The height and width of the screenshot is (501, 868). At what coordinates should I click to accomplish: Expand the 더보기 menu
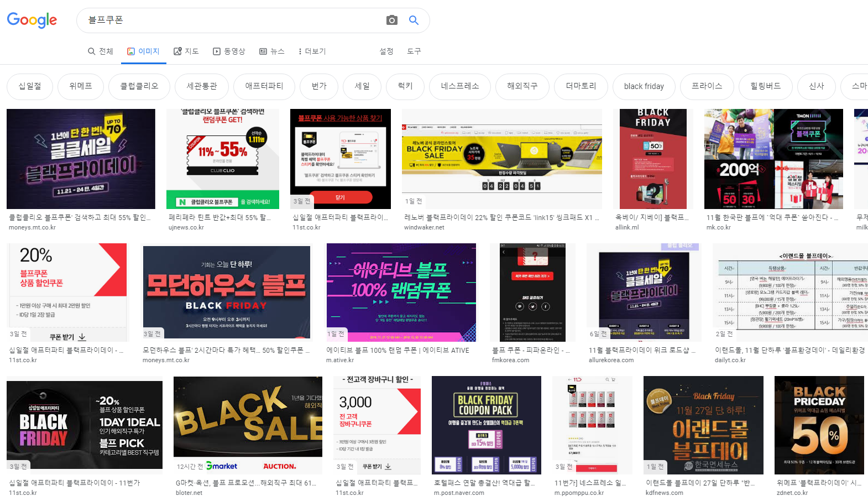[x=312, y=51]
